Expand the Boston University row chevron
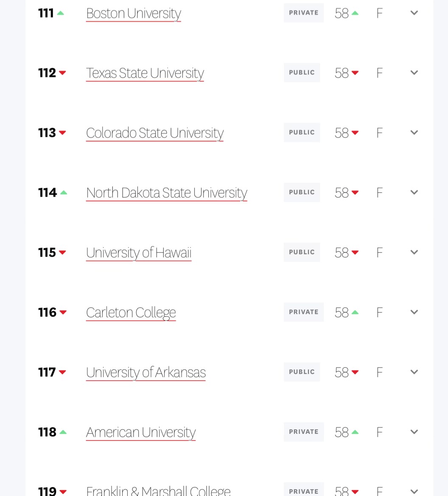The height and width of the screenshot is (496, 448). pyautogui.click(x=414, y=13)
